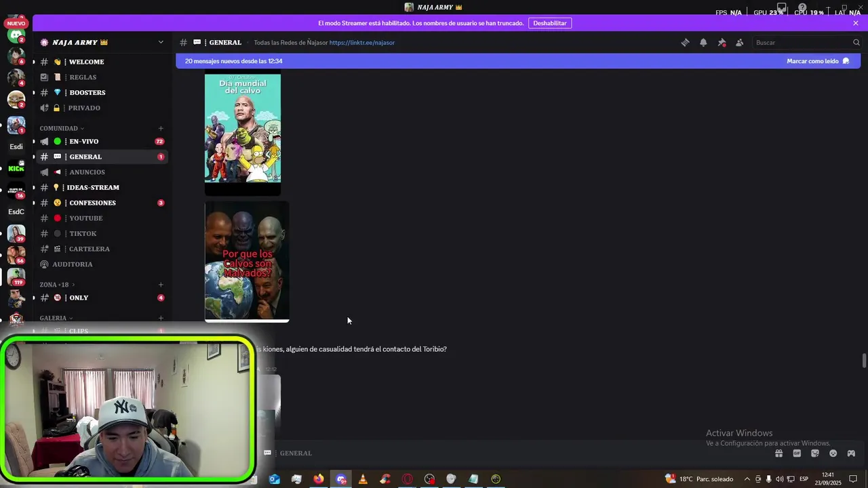Open the Clips de Stream server icon
Image resolution: width=868 pixels, height=488 pixels.
16,190
